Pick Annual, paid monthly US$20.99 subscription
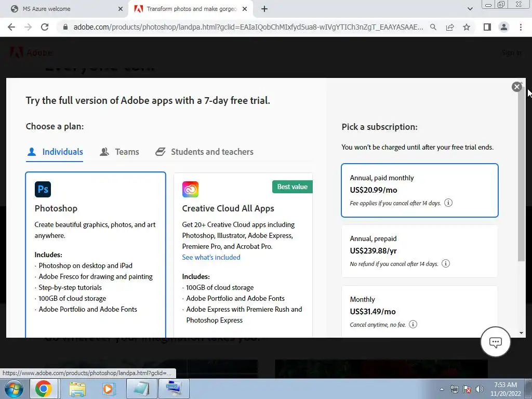 click(420, 190)
